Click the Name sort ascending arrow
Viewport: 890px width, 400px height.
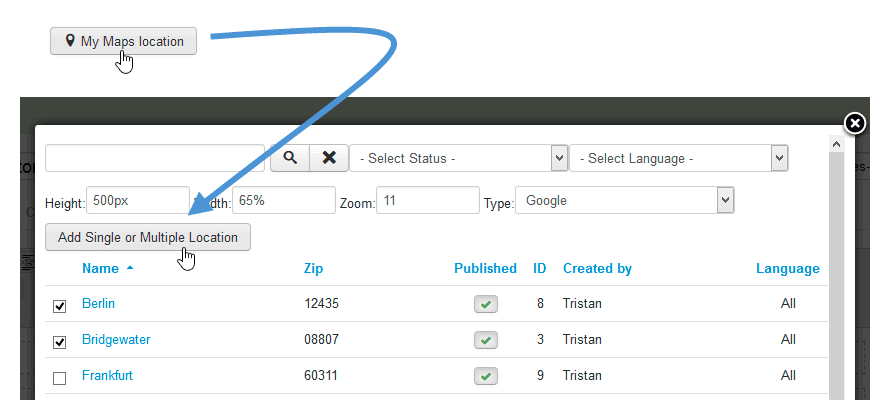pyautogui.click(x=130, y=269)
